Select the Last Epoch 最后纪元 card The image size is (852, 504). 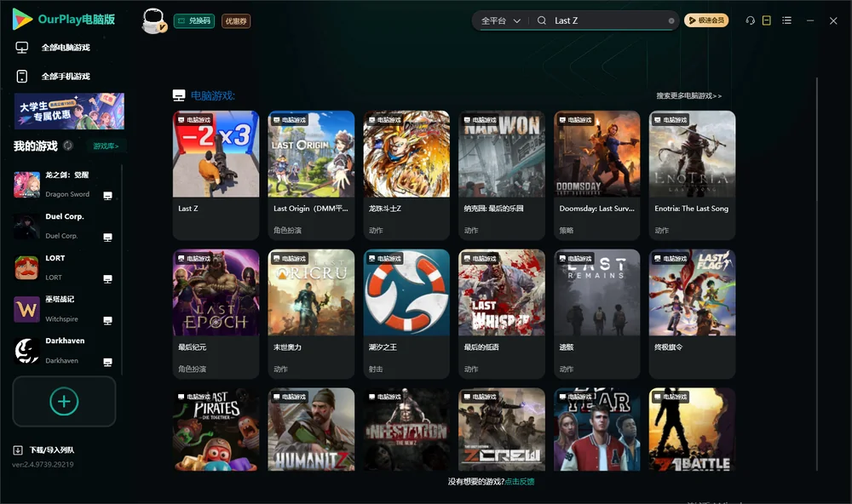[x=216, y=314]
